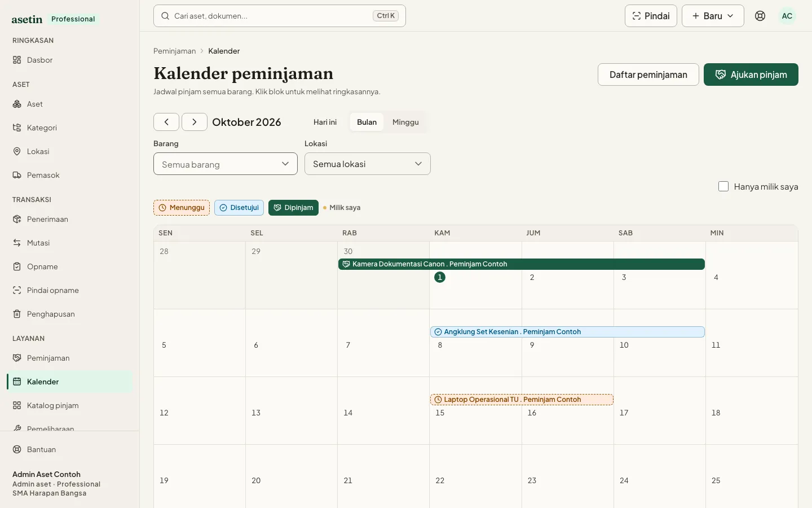Image resolution: width=812 pixels, height=508 pixels.
Task: Open Penghapusan trash icon
Action: point(17,314)
